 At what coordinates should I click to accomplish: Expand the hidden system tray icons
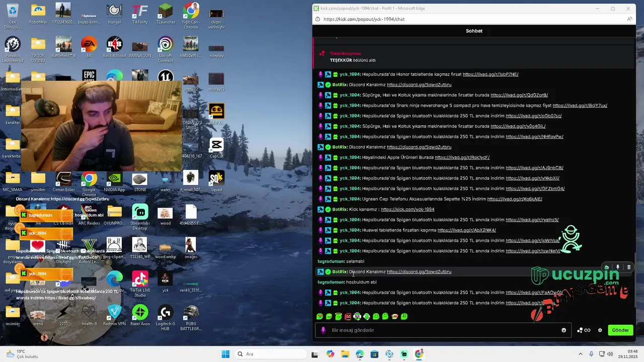coord(580,354)
